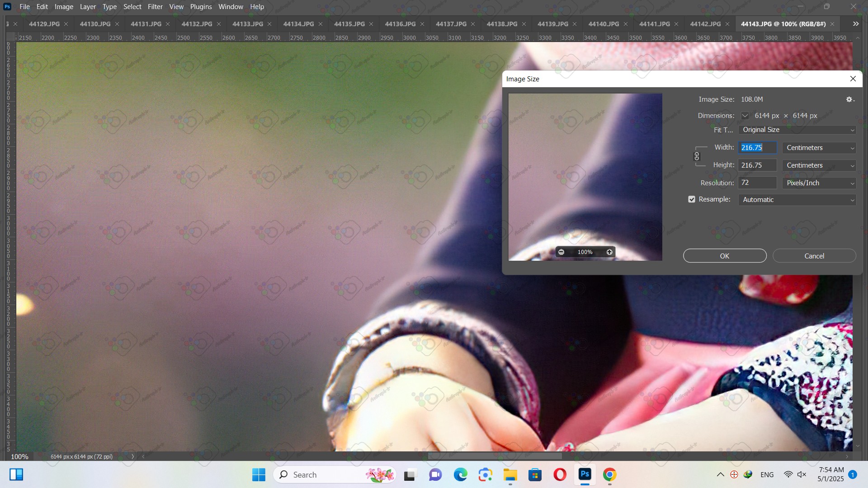Switch to the 44142.JPG tab
This screenshot has height=488, width=868.
705,24
